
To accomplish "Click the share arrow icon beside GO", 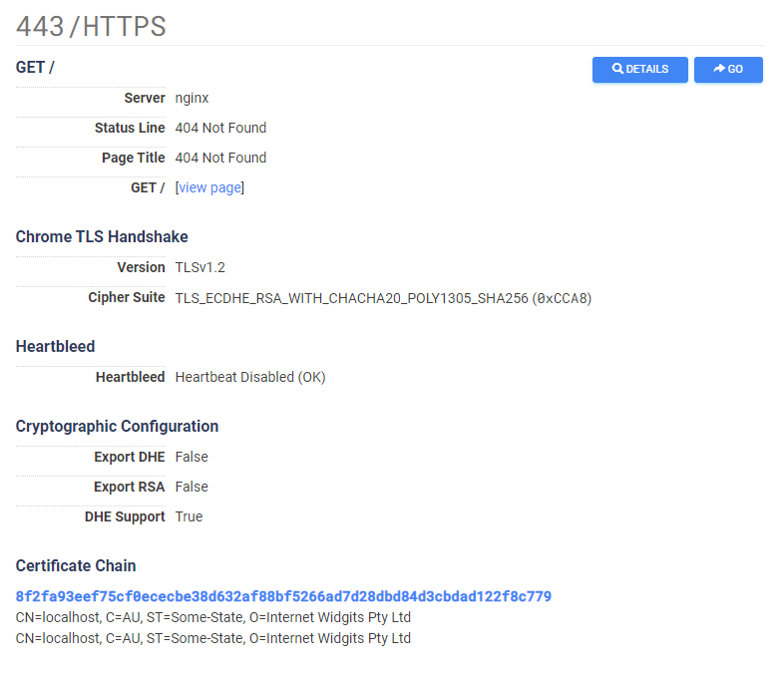I will (719, 69).
